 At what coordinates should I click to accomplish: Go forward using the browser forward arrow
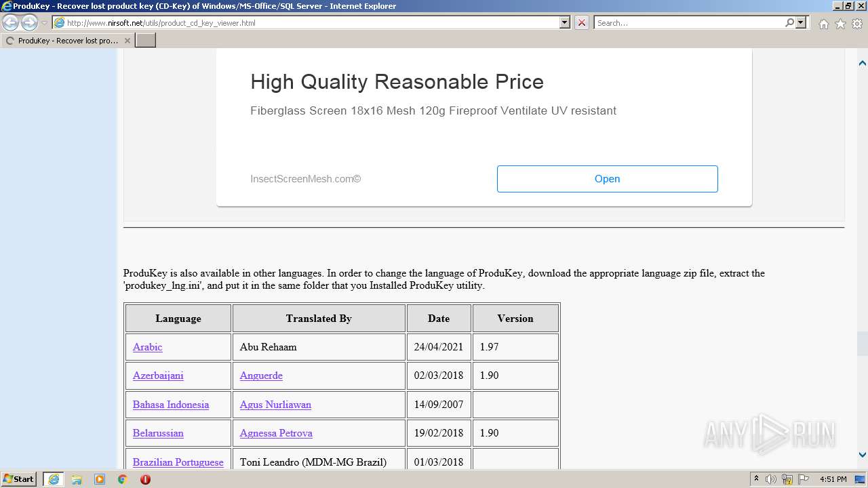[29, 23]
